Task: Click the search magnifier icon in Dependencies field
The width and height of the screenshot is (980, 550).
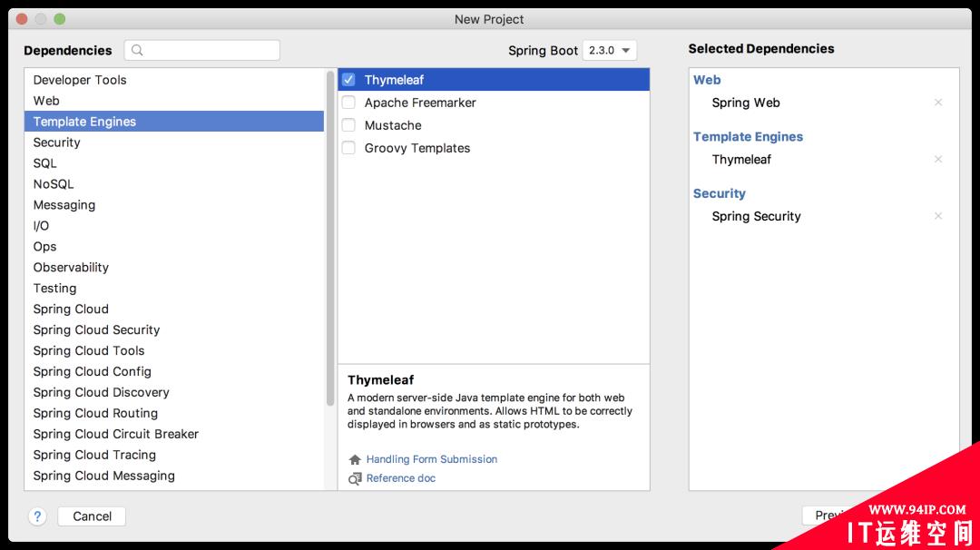Action: coord(137,50)
